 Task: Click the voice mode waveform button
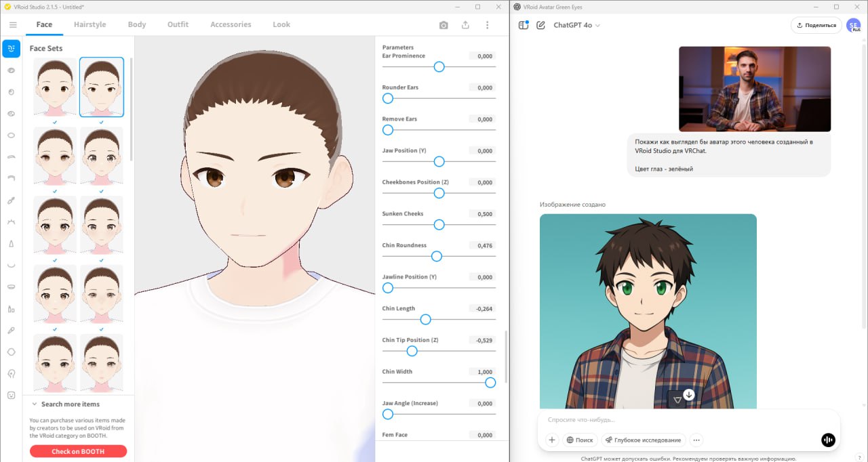click(827, 440)
